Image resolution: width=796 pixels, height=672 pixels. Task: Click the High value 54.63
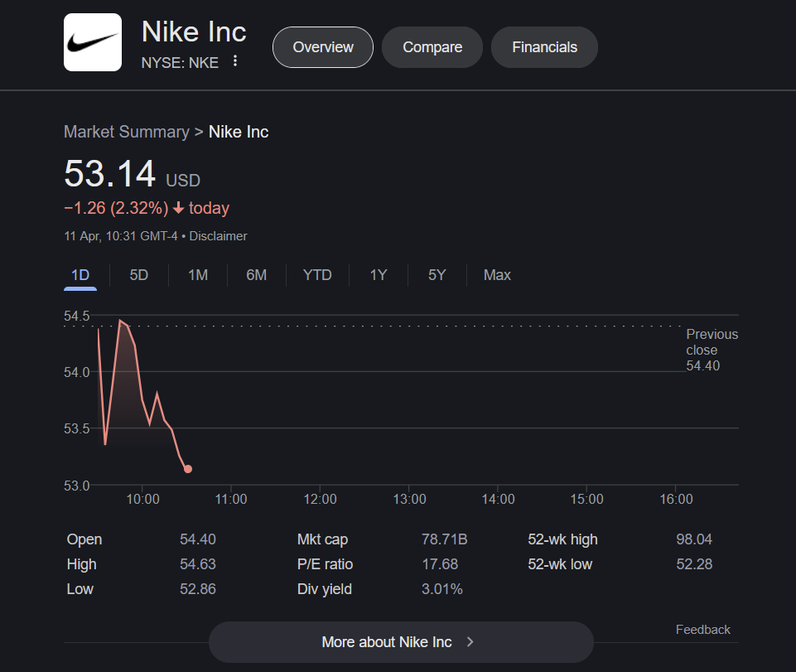197,564
